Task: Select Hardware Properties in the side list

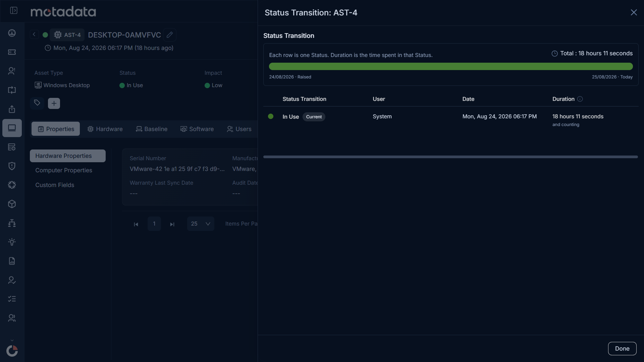Action: point(68,156)
